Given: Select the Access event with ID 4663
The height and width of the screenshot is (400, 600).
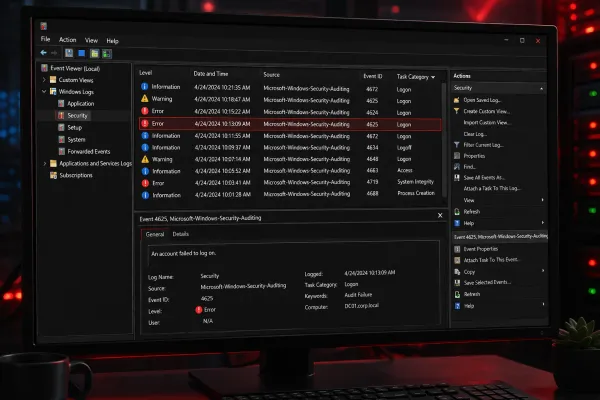Looking at the screenshot, I should (x=290, y=171).
